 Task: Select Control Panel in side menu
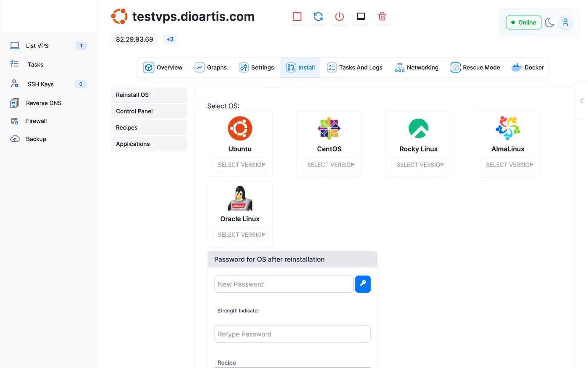(149, 111)
